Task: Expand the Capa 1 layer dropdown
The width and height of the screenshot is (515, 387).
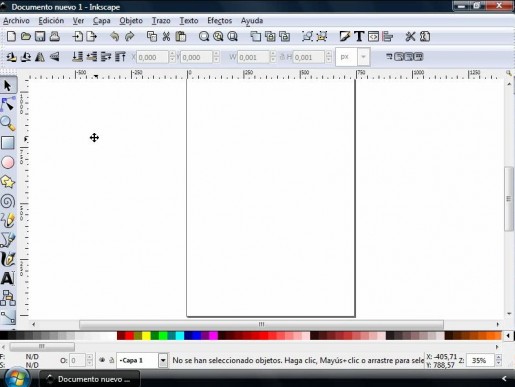Action: point(163,360)
